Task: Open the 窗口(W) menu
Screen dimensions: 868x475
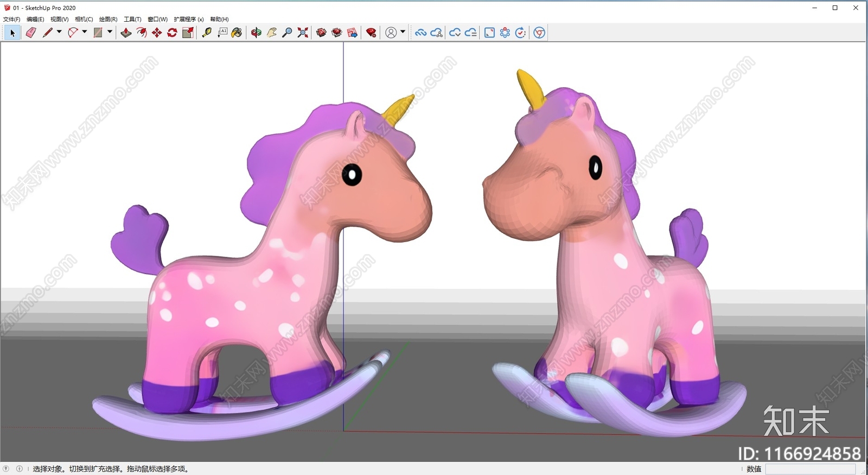Action: (157, 19)
